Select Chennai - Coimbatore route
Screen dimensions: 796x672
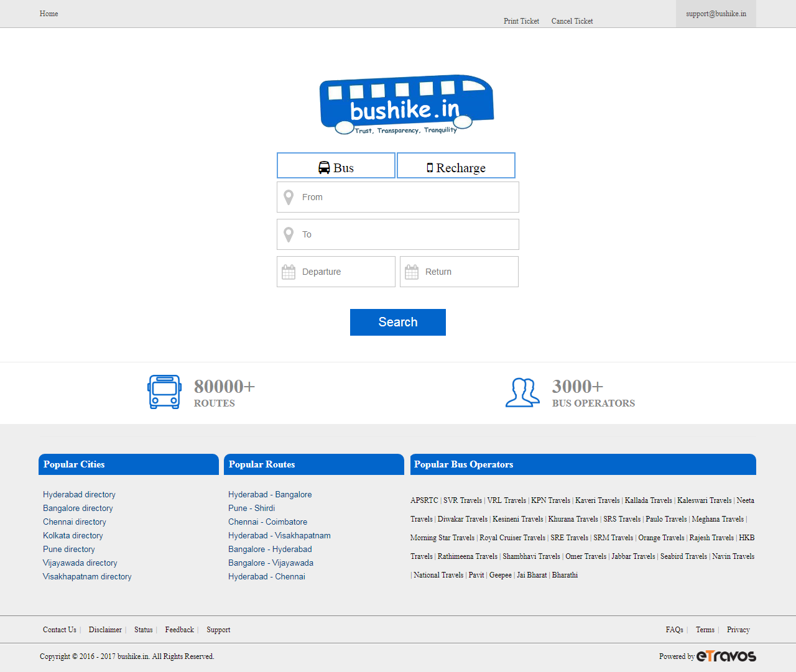pos(267,522)
